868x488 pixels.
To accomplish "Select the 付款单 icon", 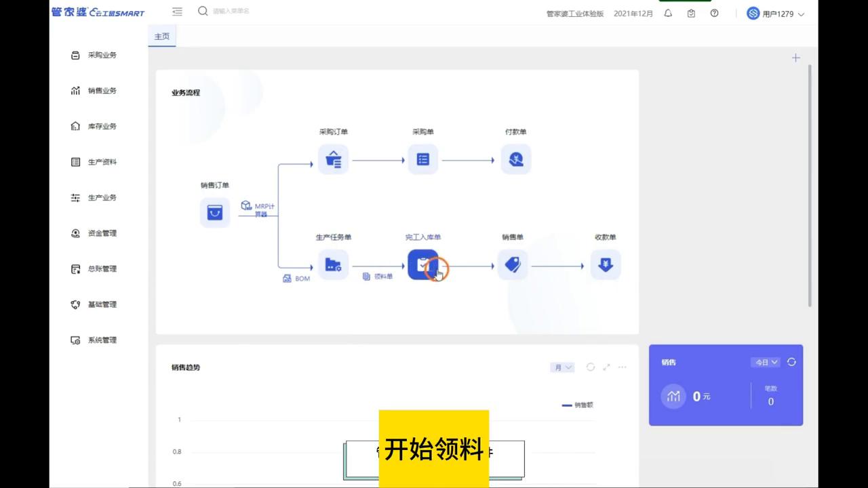I will coord(515,159).
